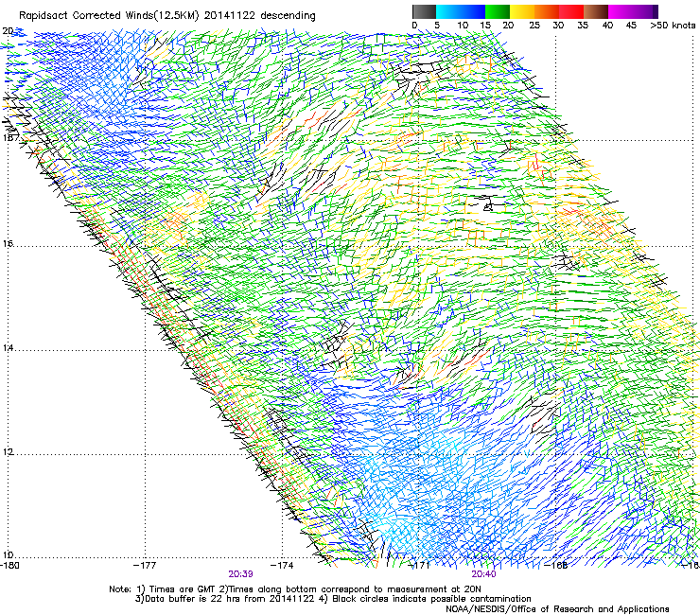Click the date '20141122' in the title

230,16
